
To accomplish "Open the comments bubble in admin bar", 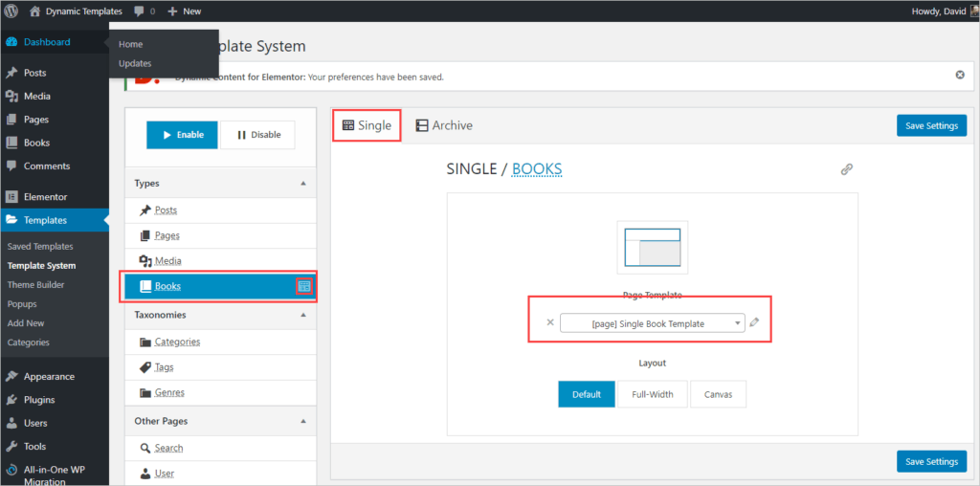I will (x=145, y=11).
